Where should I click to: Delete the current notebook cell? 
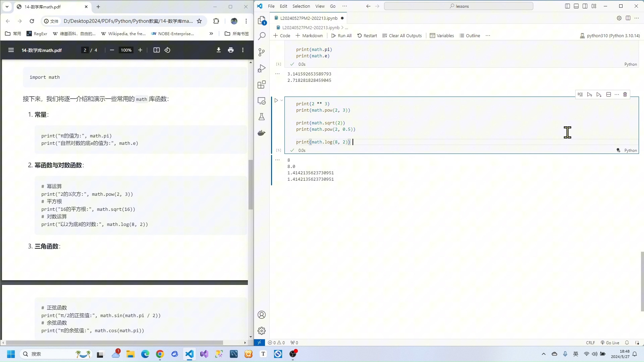point(625,95)
